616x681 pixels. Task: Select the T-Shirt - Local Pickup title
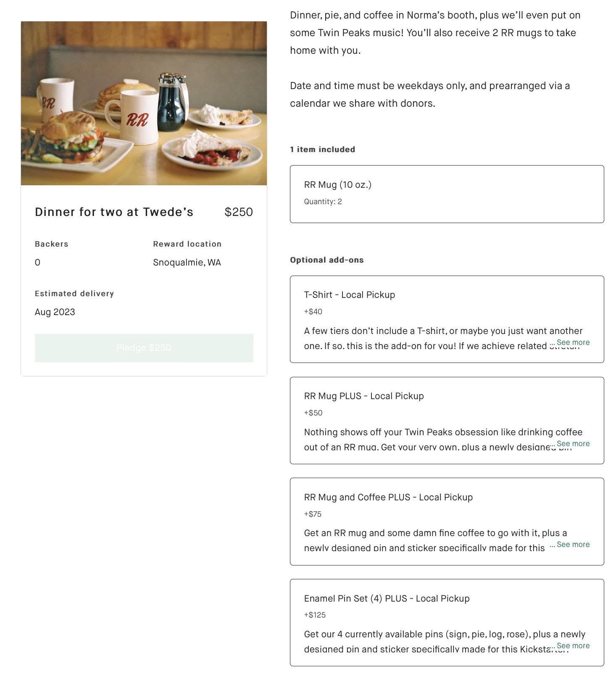[349, 295]
